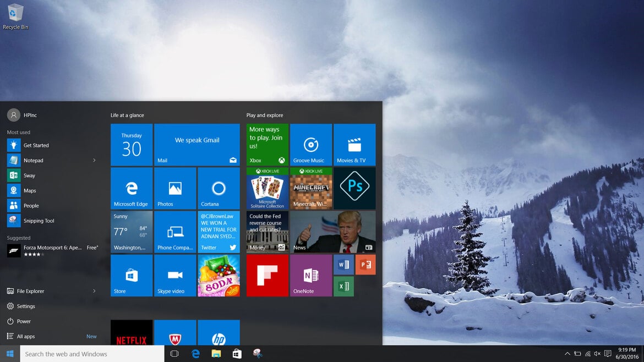Open Sway from Most used list
Image resolution: width=644 pixels, height=362 pixels.
tap(53, 175)
